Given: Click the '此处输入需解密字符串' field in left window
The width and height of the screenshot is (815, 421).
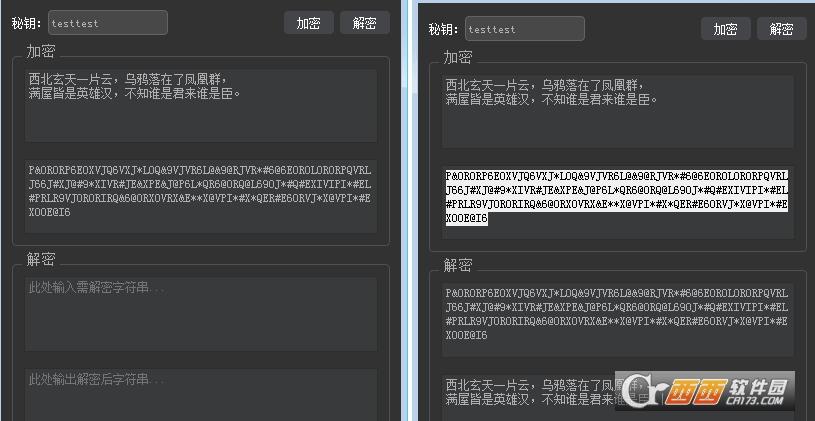Looking at the screenshot, I should point(201,314).
